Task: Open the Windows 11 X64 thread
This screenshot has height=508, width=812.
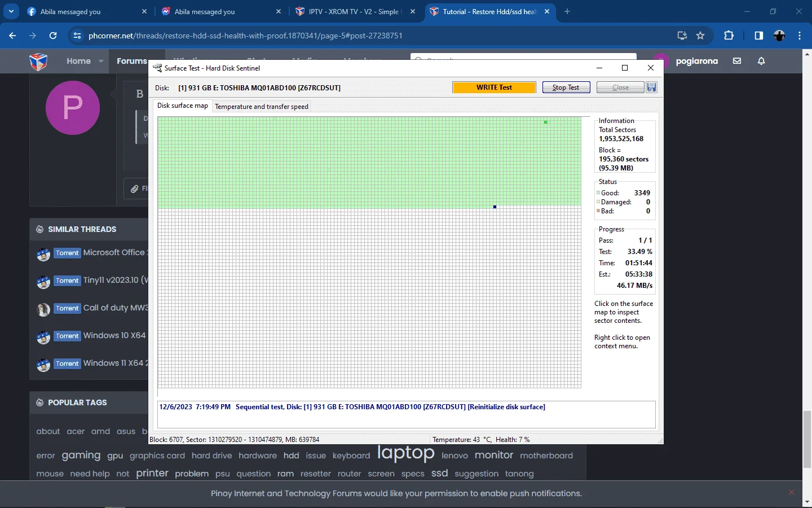Action: [x=116, y=363]
